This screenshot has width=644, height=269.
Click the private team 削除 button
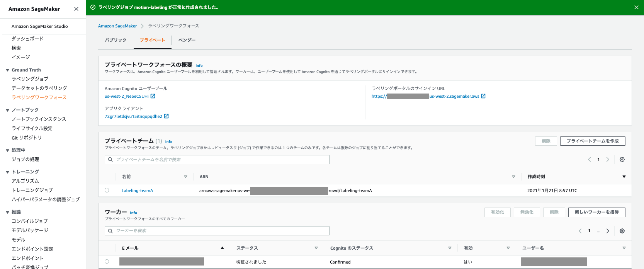pos(546,141)
